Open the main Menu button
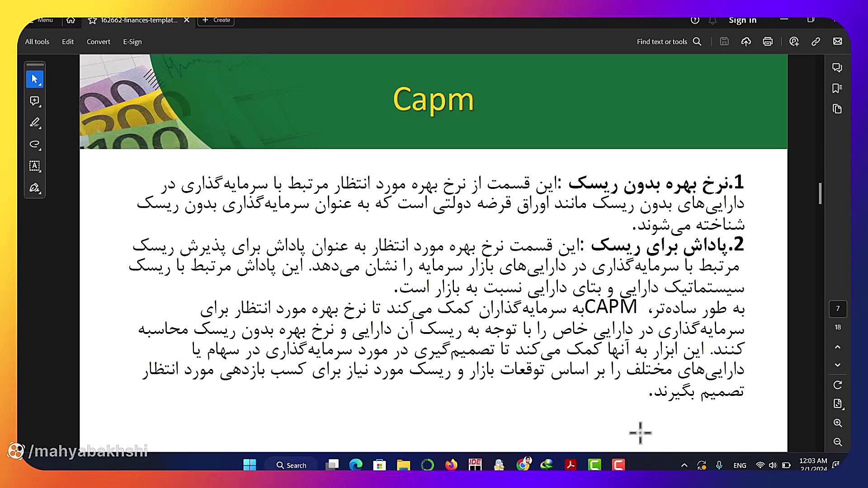The height and width of the screenshot is (488, 868). coord(42,20)
